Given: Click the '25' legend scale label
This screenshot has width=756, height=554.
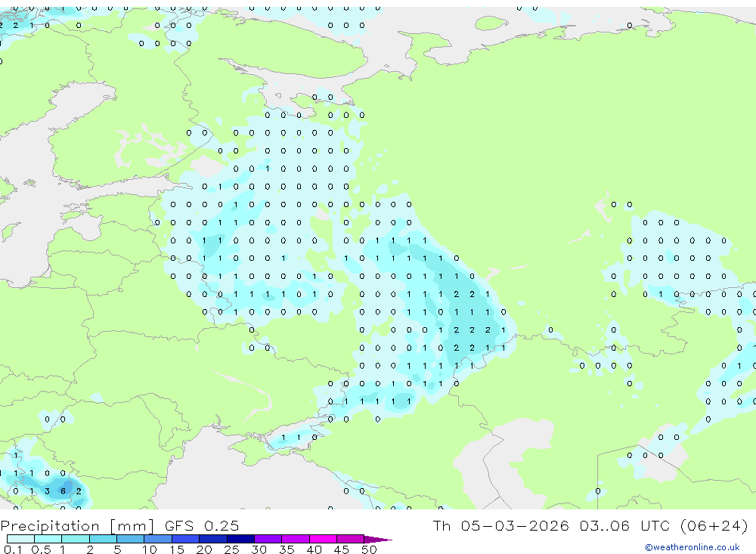Looking at the screenshot, I should (231, 549).
